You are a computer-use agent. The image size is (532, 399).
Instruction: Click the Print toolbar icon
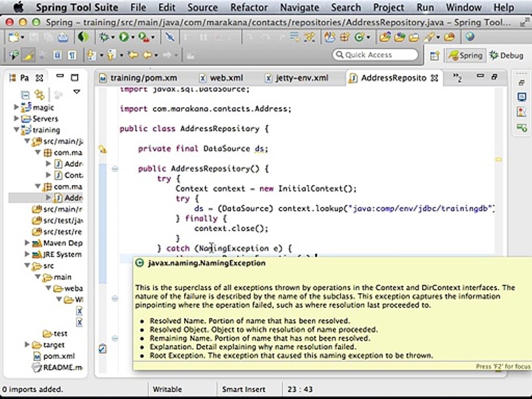click(x=63, y=37)
